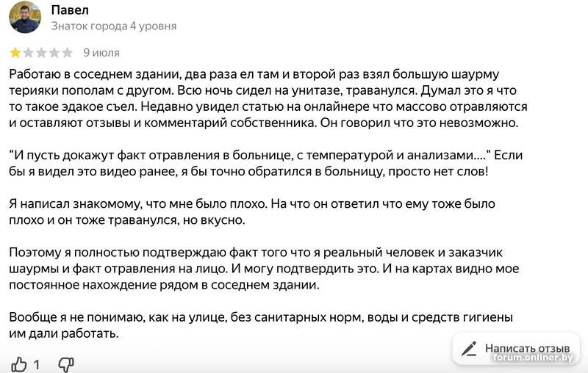Click the paragraph starting Поэтому я полностью
Image resolution: width=588 pixels, height=373 pixels.
[265, 268]
